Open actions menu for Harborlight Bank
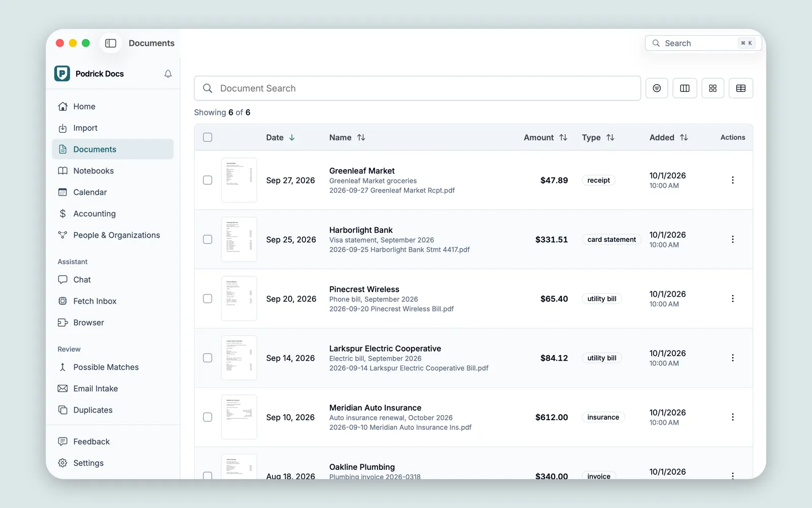Image resolution: width=812 pixels, height=508 pixels. pos(733,239)
